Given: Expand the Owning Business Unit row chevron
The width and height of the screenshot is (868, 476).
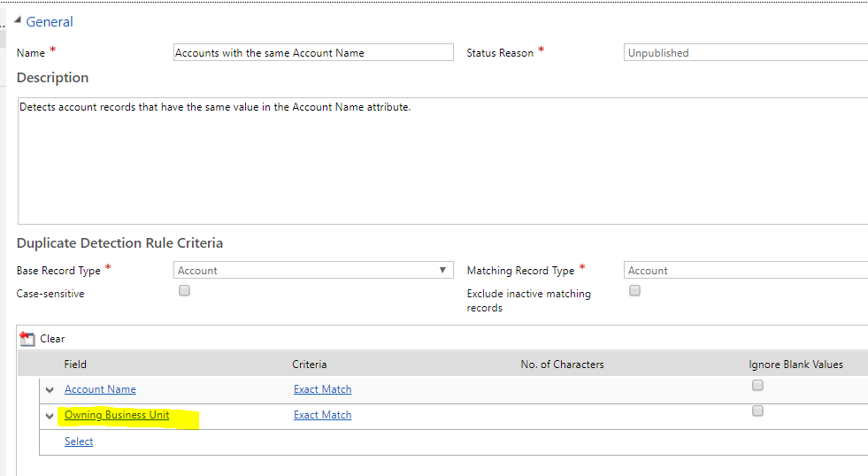Looking at the screenshot, I should pos(50,416).
